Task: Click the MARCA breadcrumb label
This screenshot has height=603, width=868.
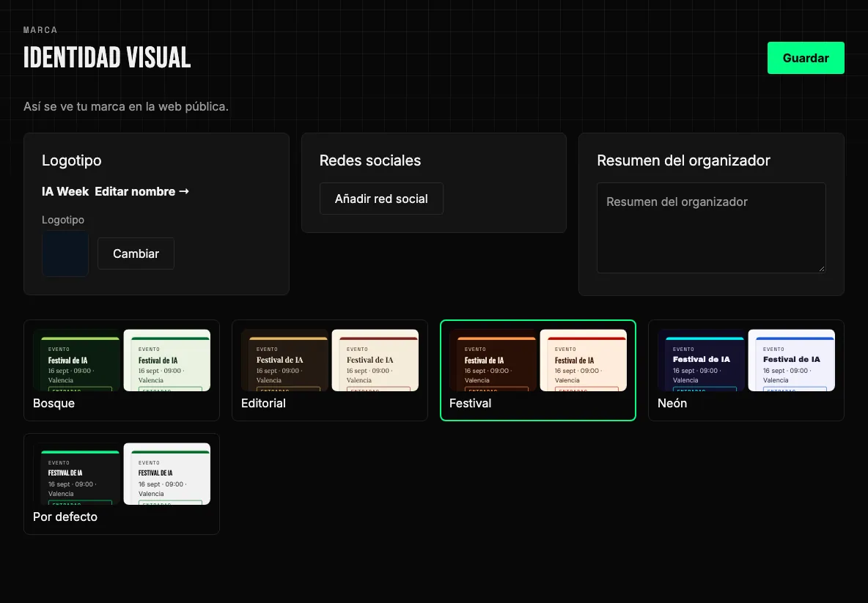Action: coord(40,30)
